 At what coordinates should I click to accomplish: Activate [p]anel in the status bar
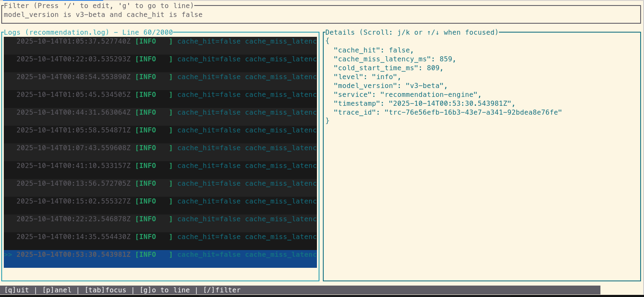[x=57, y=290]
